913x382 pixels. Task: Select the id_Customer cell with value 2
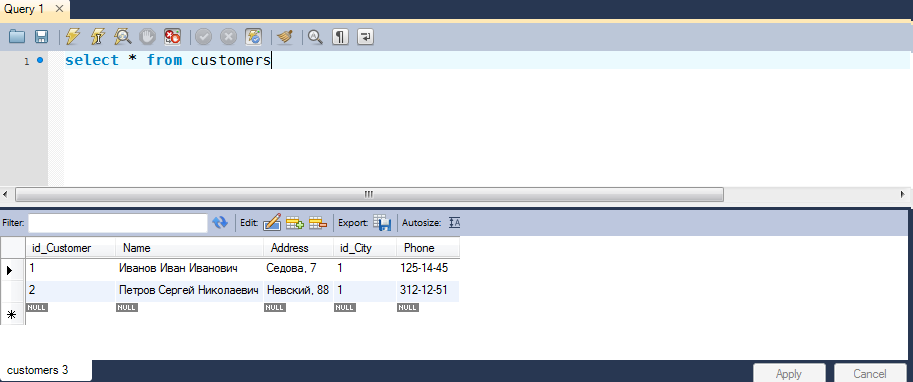tap(70, 290)
